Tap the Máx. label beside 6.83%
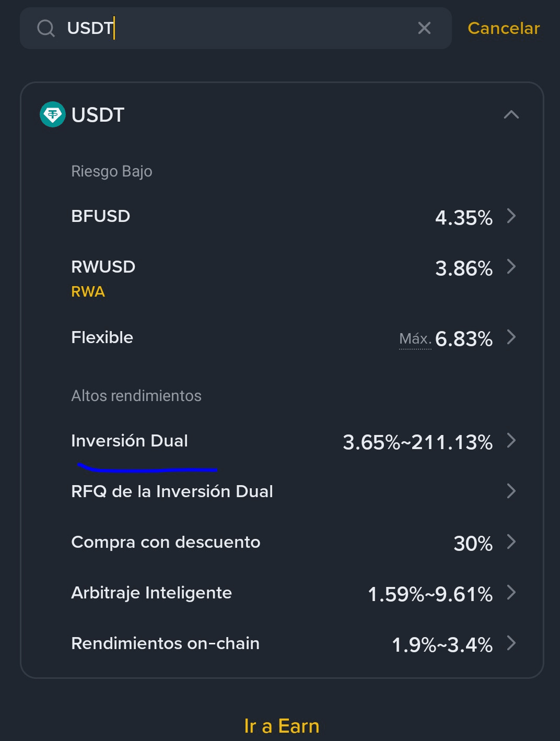 point(415,339)
